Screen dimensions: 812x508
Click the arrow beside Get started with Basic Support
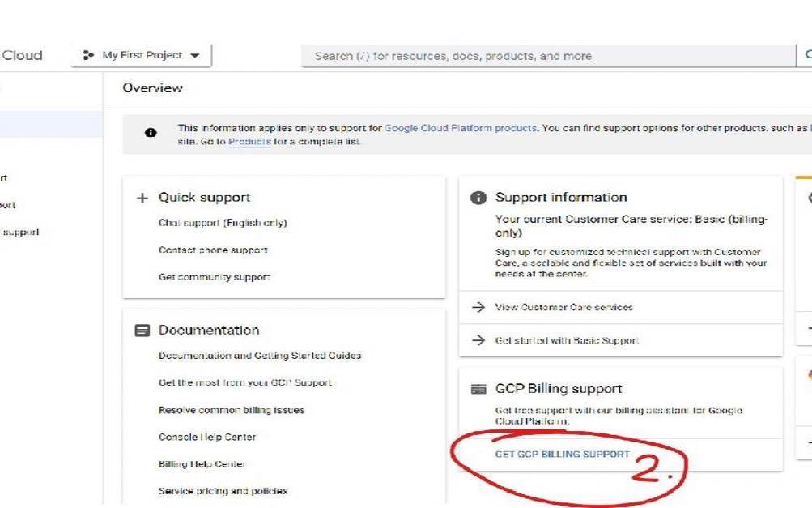coord(478,340)
